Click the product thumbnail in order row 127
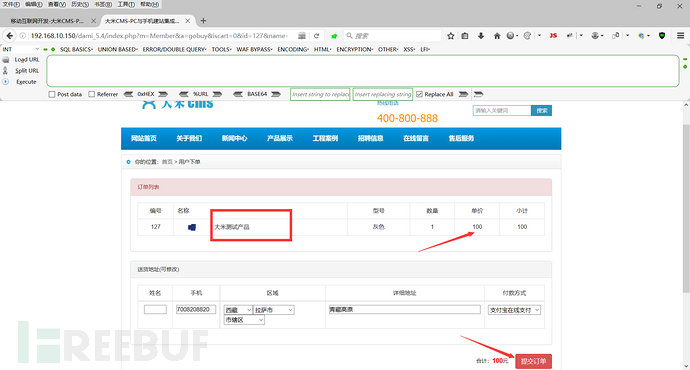The width and height of the screenshot is (690, 370). click(x=192, y=227)
